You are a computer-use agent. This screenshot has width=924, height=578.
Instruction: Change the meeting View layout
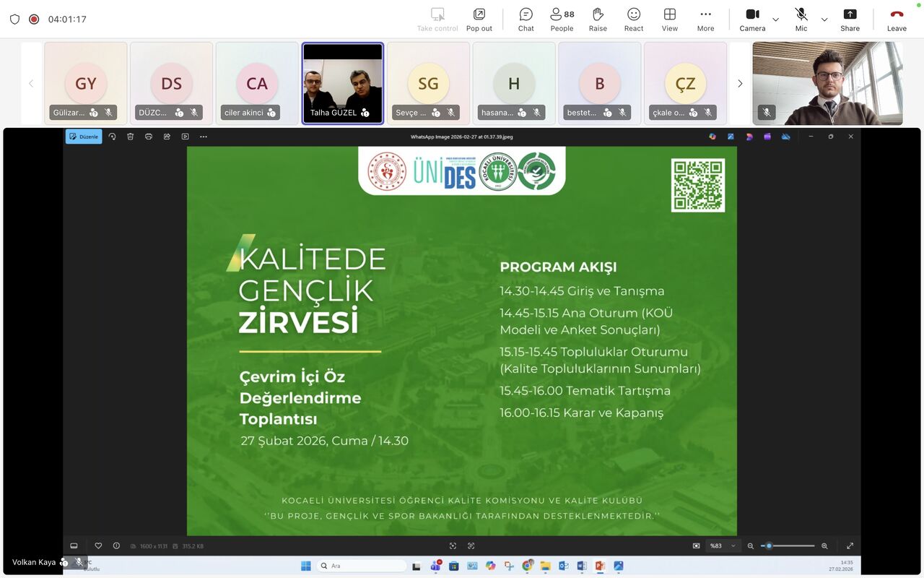tap(670, 20)
